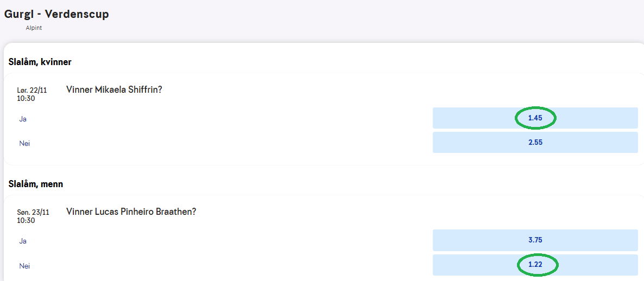Click the Gurgl - Verdenscup heading
The image size is (644, 281).
[x=56, y=14]
